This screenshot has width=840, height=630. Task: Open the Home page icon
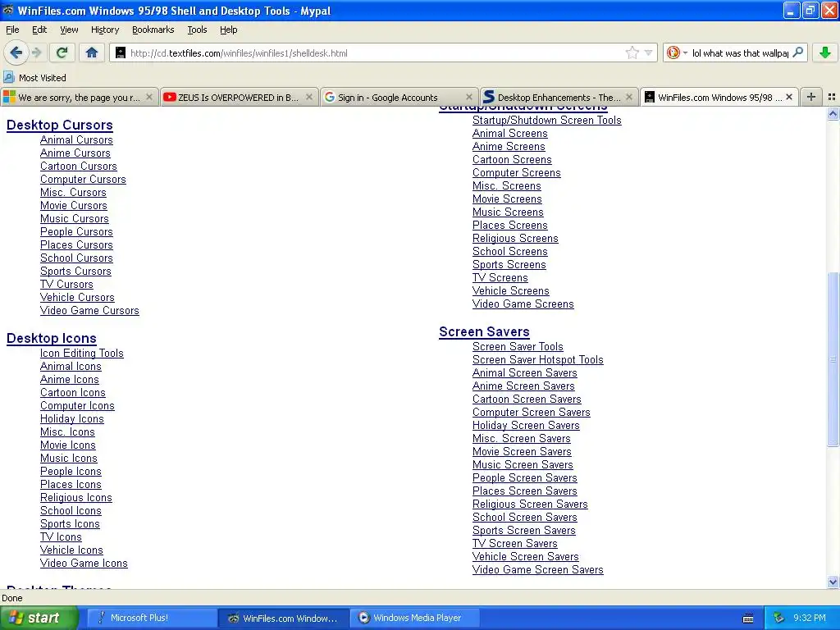pyautogui.click(x=92, y=52)
